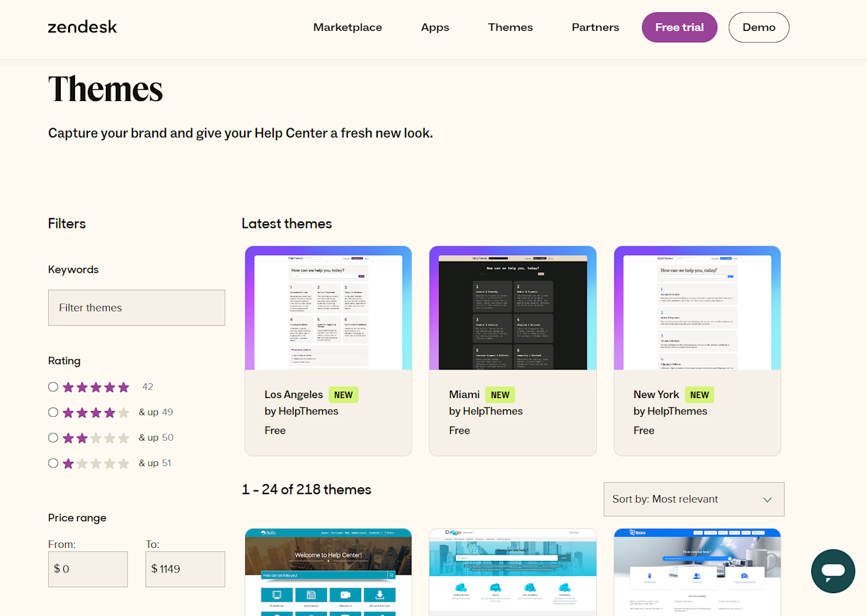Open the Los Angeles theme title
This screenshot has width=867, height=616.
coord(294,394)
